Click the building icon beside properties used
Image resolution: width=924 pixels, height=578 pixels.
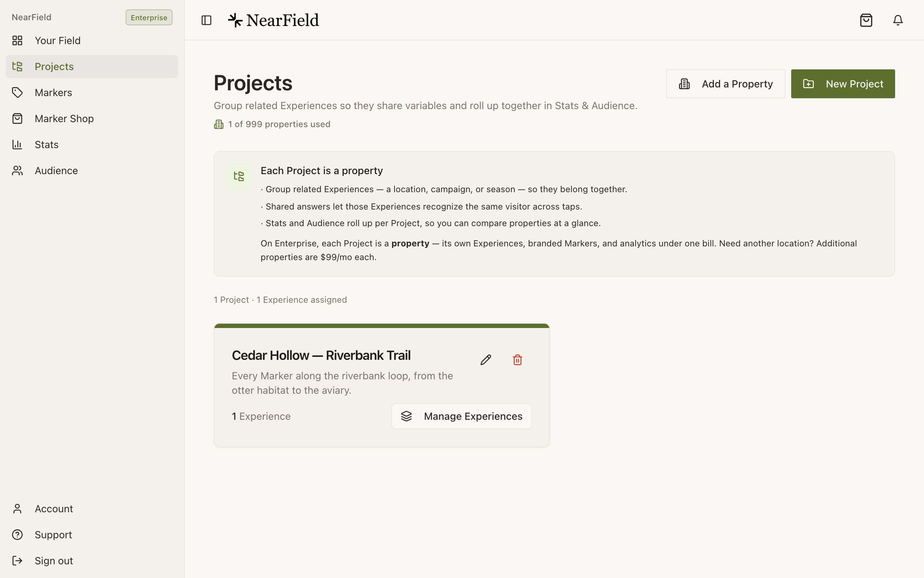click(218, 124)
